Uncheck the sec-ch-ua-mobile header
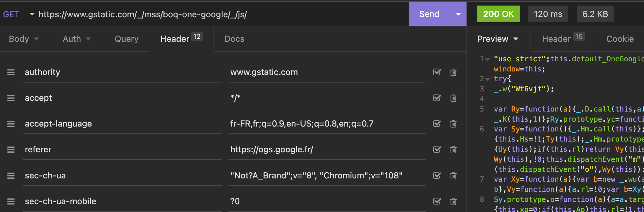Viewport: 644px width, 212px height. pyautogui.click(x=437, y=202)
